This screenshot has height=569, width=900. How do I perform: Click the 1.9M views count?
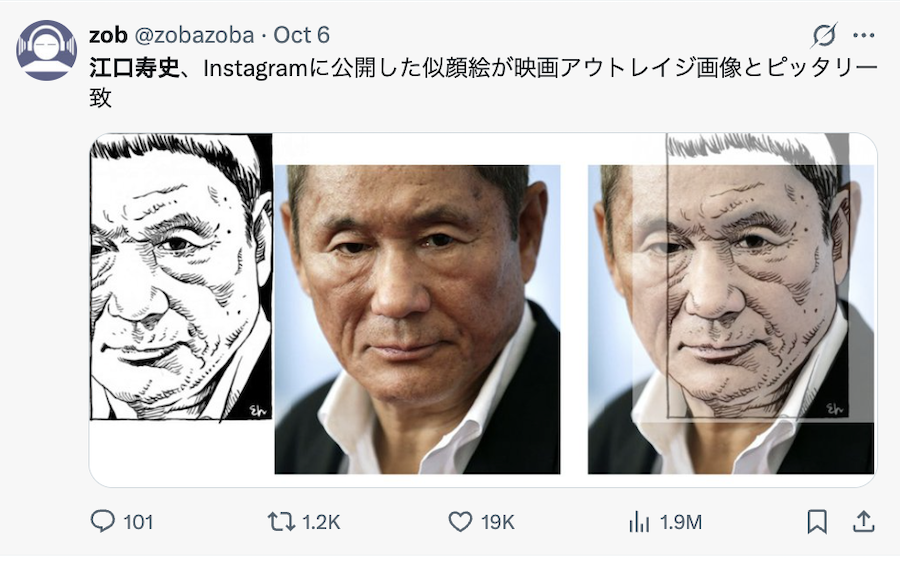click(x=680, y=521)
